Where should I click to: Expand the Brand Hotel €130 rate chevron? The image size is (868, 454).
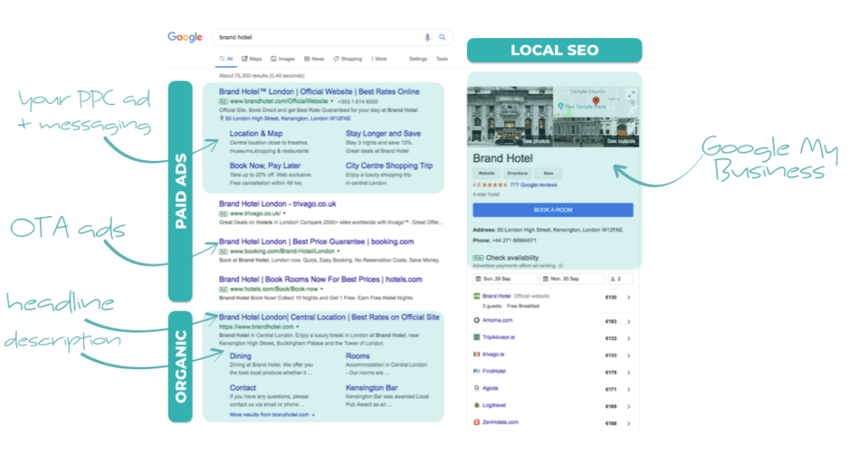pyautogui.click(x=629, y=297)
